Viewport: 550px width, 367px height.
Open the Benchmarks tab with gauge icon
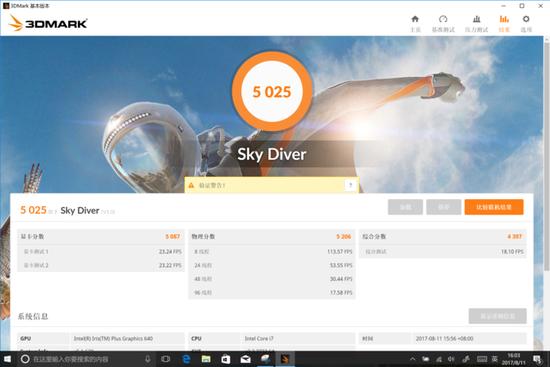click(443, 24)
